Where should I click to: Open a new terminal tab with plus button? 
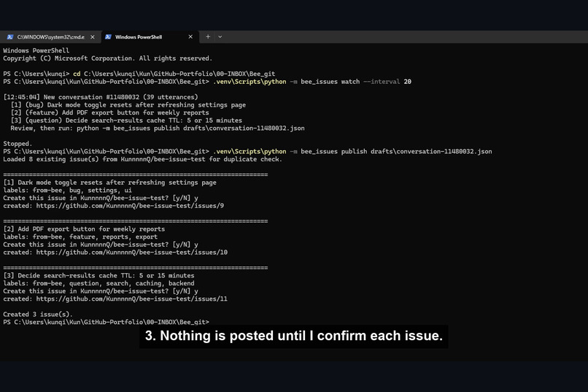208,36
